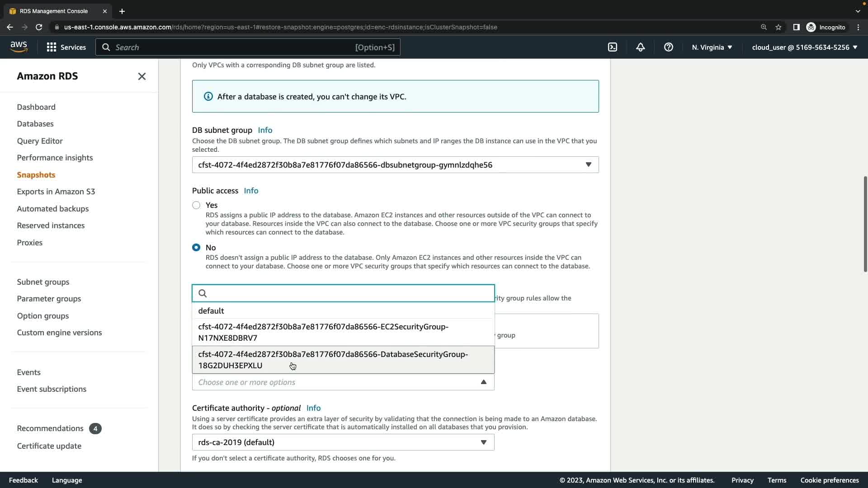This screenshot has height=488, width=868.
Task: Click the zoom magnifier icon in address bar
Action: (764, 27)
